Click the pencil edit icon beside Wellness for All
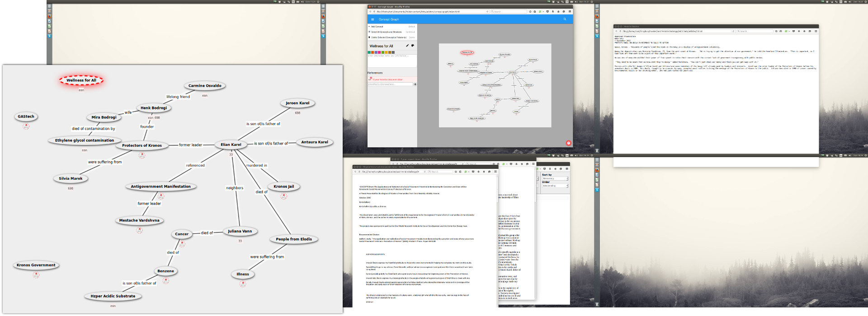This screenshot has height=316, width=868. pos(407,46)
